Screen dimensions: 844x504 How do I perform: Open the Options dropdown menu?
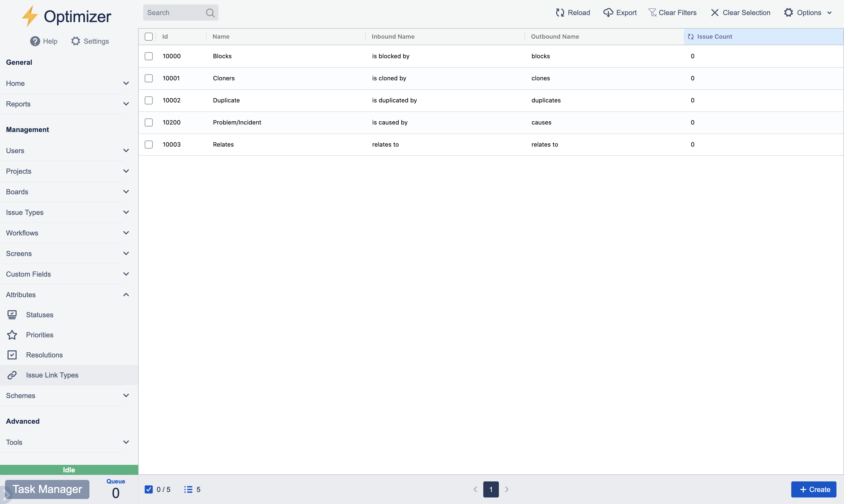[808, 13]
